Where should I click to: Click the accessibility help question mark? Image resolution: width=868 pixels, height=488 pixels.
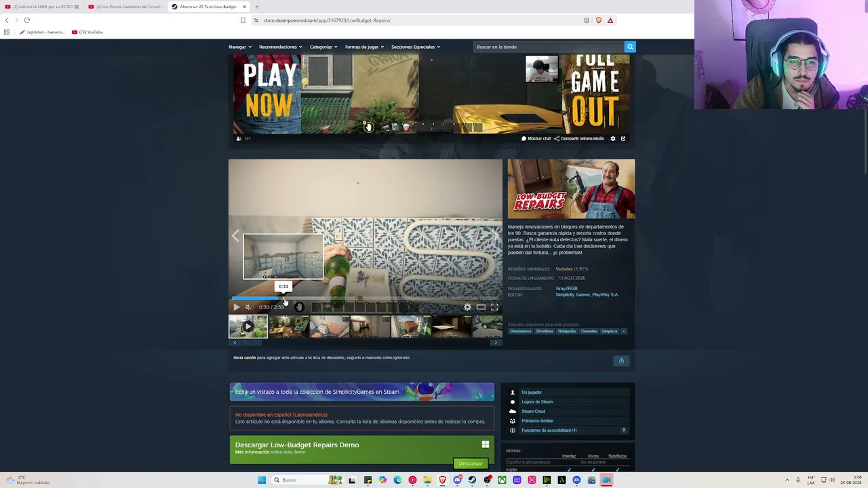pos(624,430)
